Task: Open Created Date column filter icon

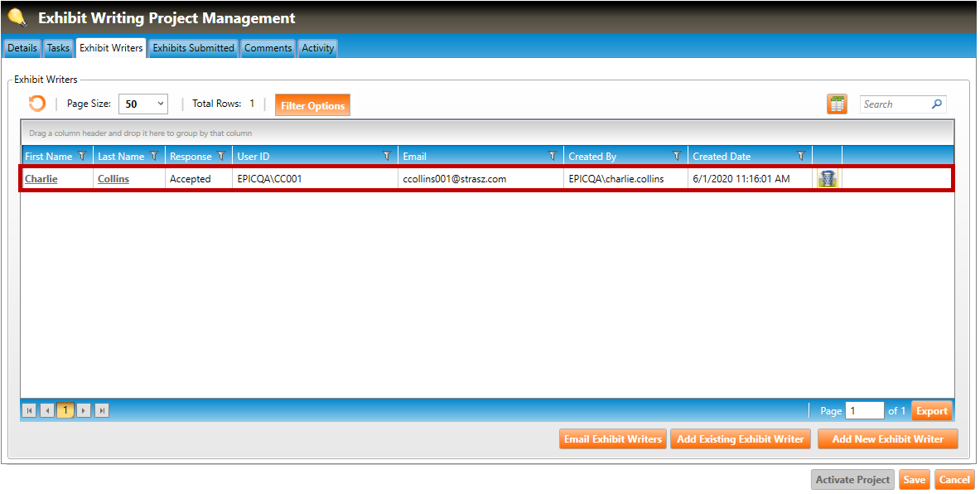Action: pos(801,156)
